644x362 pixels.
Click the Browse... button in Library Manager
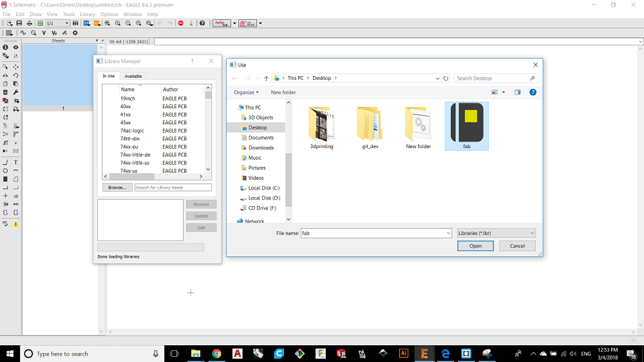117,187
